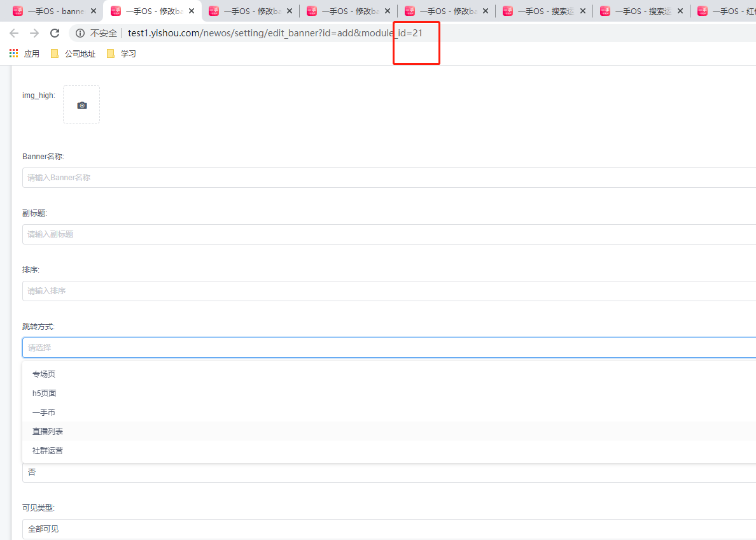756x540 pixels.
Task: Open the 公司地址 bookmark folder
Action: 73,53
